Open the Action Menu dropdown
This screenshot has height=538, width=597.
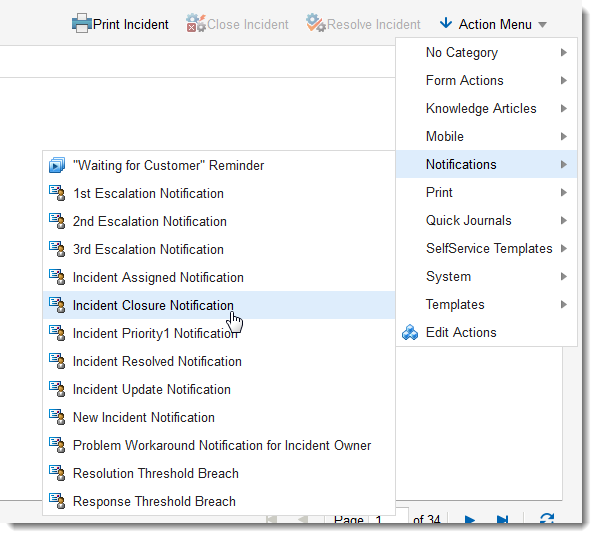[494, 24]
